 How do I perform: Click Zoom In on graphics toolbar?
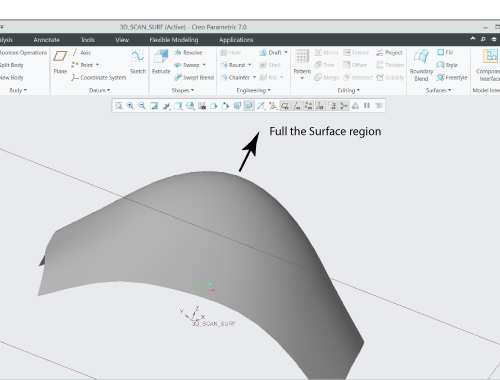coord(130,106)
